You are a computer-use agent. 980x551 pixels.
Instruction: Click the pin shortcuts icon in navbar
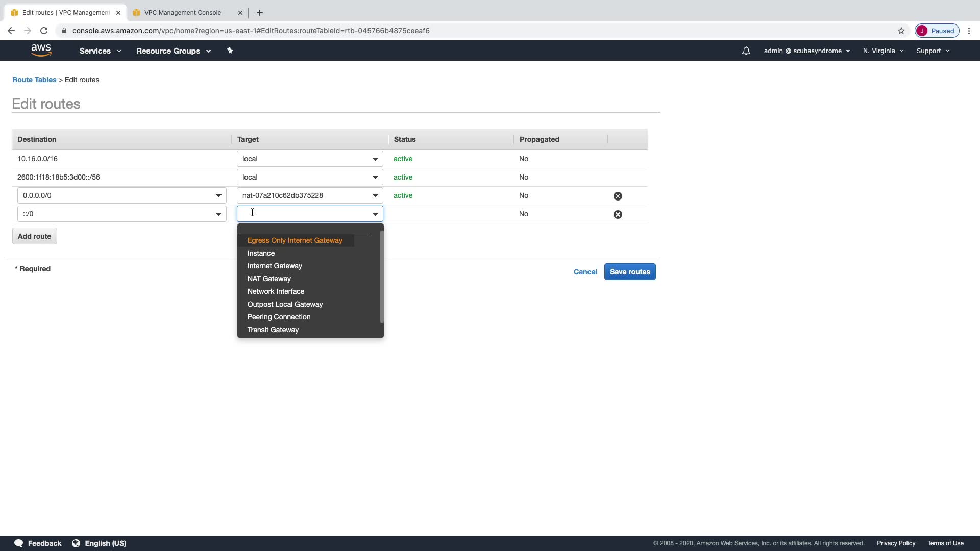tap(230, 51)
